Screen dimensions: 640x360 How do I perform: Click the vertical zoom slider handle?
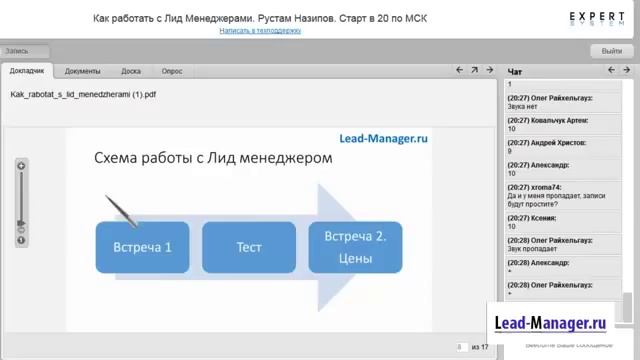pos(21,223)
